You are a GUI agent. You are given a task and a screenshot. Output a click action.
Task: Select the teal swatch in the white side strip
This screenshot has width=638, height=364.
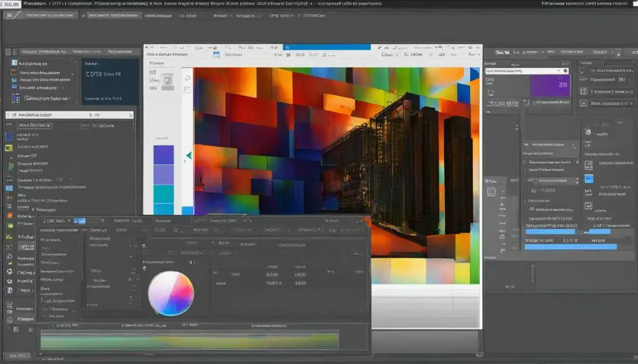(x=164, y=194)
